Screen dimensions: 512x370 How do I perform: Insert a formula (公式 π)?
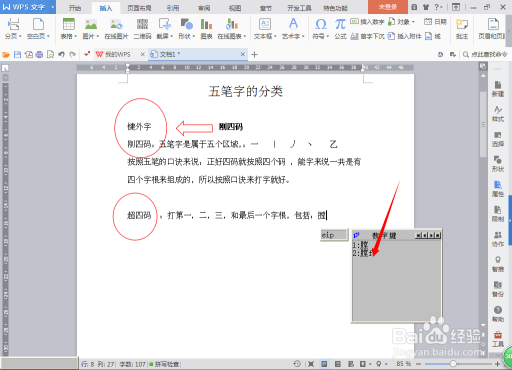tap(340, 29)
